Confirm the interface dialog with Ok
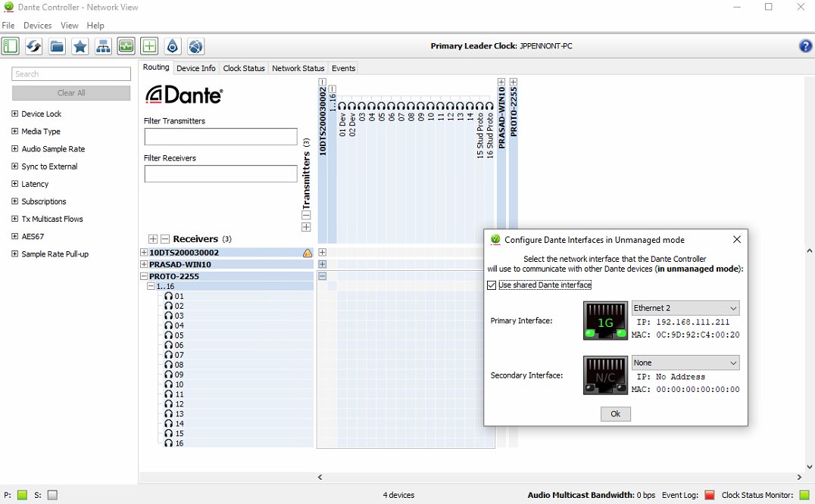The image size is (815, 504). coord(615,414)
